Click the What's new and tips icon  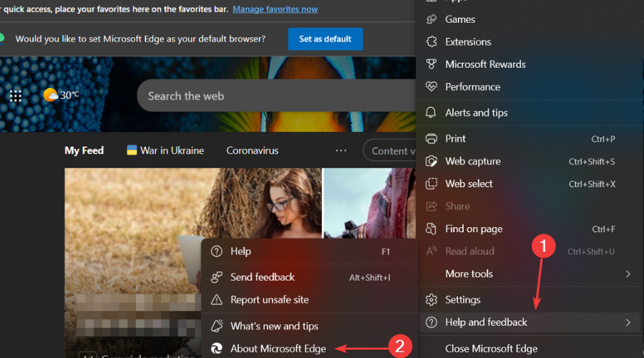[216, 326]
